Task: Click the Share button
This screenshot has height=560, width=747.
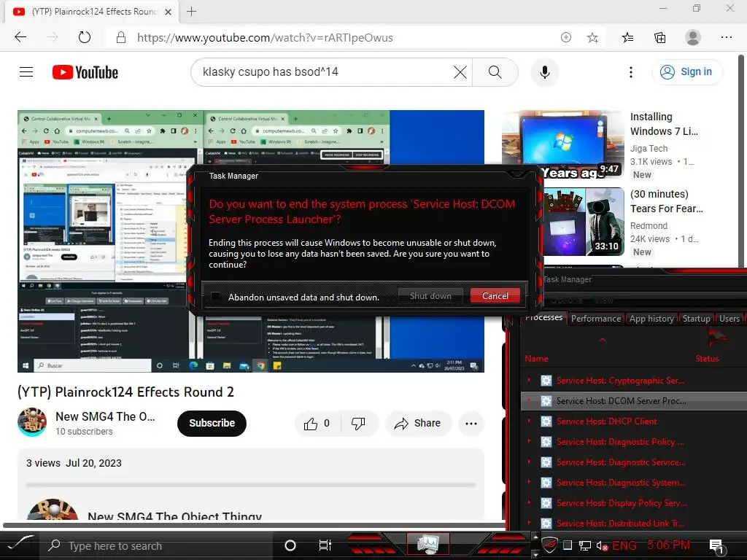Action: point(418,424)
